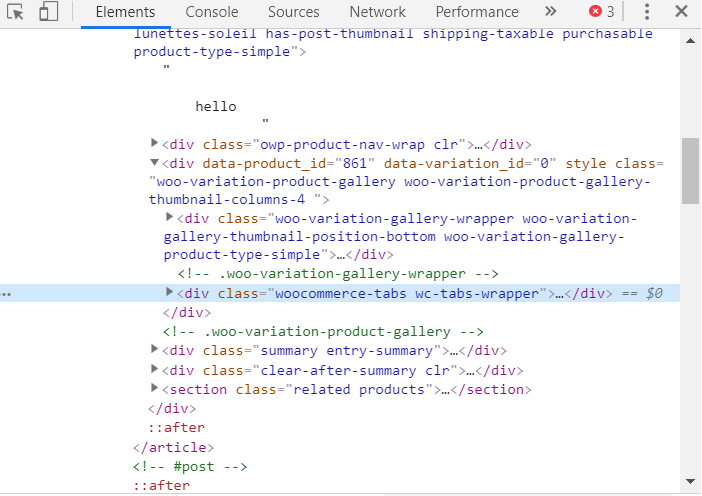Viewport: 702px width, 496px height.
Task: Click the data-variation_id value 0
Action: [544, 163]
